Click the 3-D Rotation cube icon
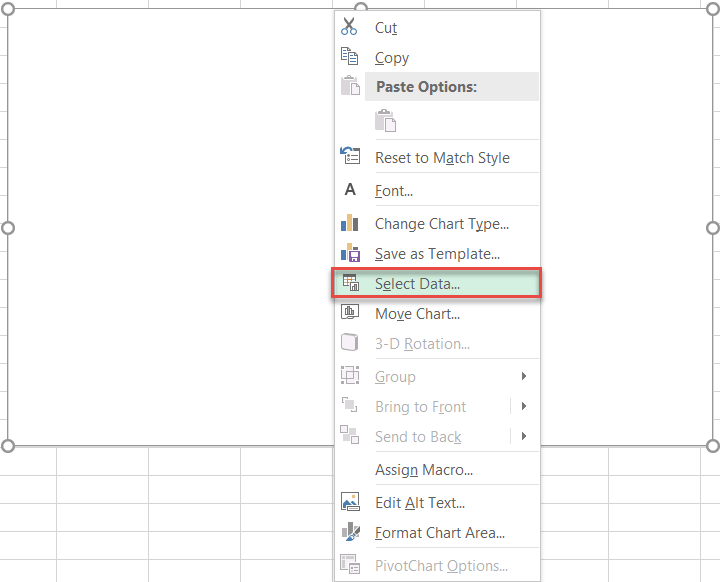Viewport: 720px width, 582px height. click(x=349, y=342)
